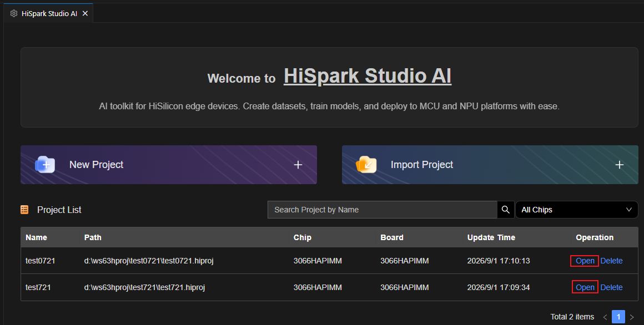Open the All Chips dropdown
Screen dimensions: 644x325
577,210
